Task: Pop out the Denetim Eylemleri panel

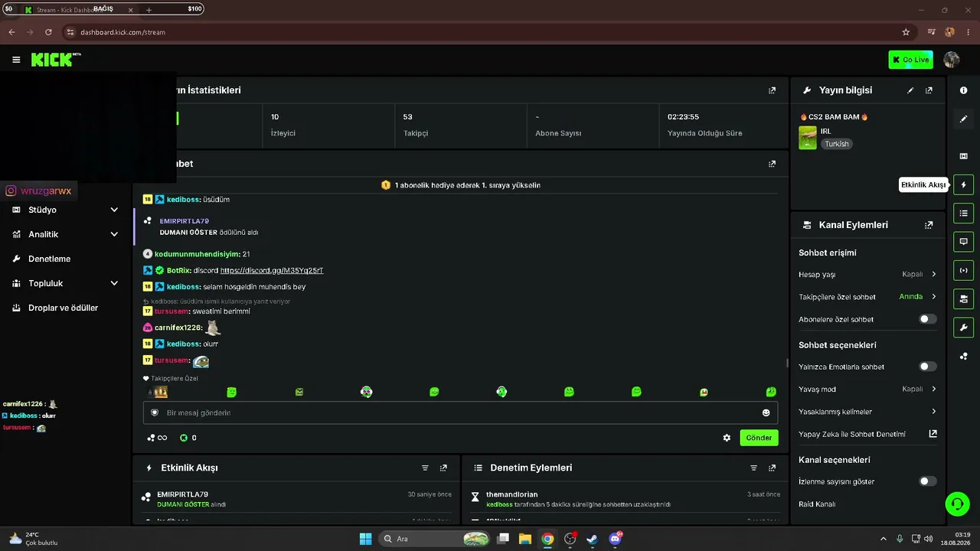Action: tap(772, 468)
